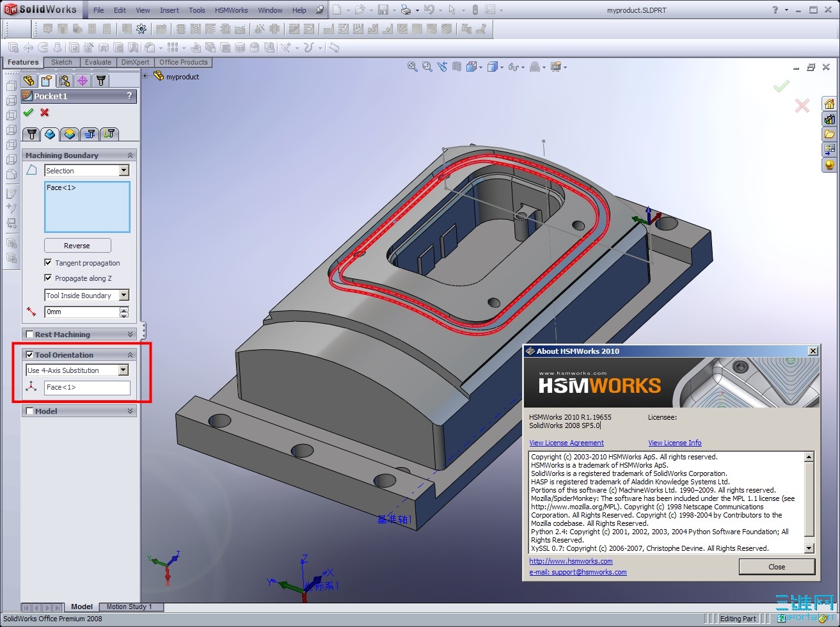Open View Palette in task pane
Viewport: 840px width, 627px height.
(829, 150)
